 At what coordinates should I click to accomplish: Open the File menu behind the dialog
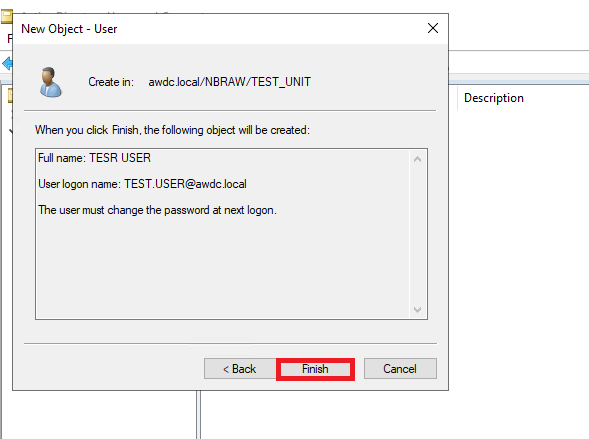click(10, 38)
